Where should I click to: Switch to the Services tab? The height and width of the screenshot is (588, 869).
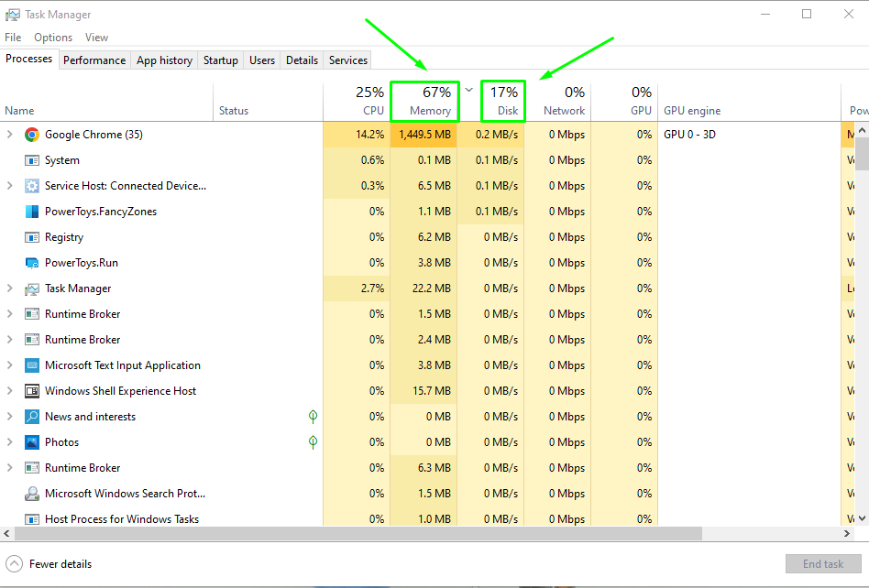point(348,60)
